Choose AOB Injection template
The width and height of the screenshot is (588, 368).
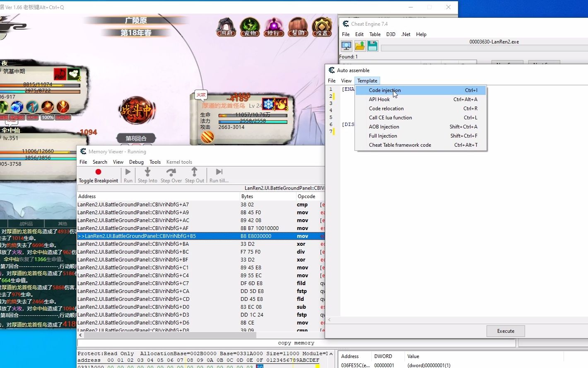421,127
